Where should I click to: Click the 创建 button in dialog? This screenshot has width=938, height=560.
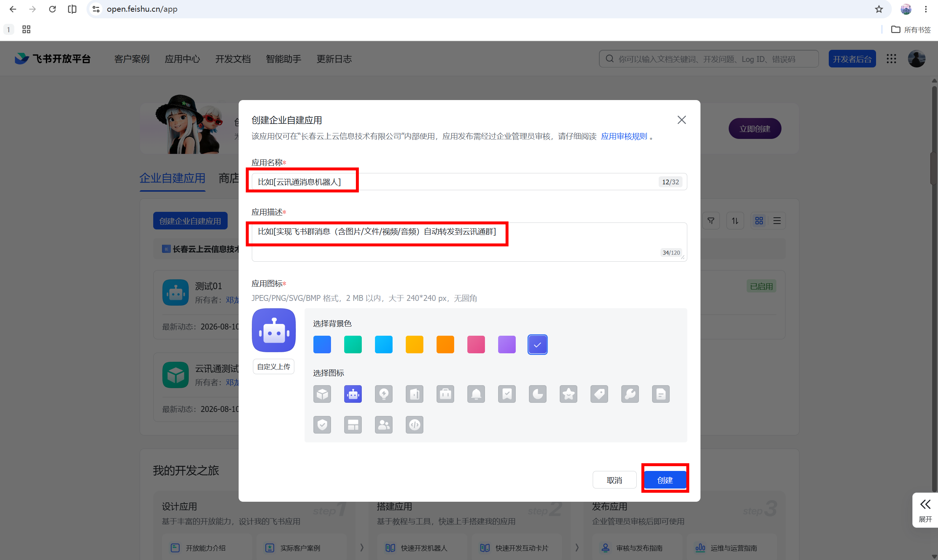[x=665, y=480]
